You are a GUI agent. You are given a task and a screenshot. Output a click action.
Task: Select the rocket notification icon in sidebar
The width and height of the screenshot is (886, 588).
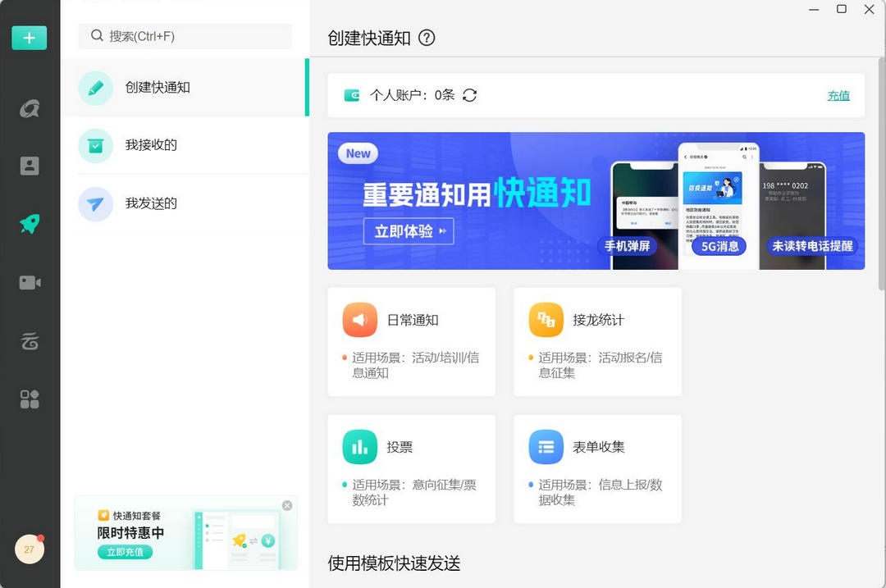(x=30, y=223)
